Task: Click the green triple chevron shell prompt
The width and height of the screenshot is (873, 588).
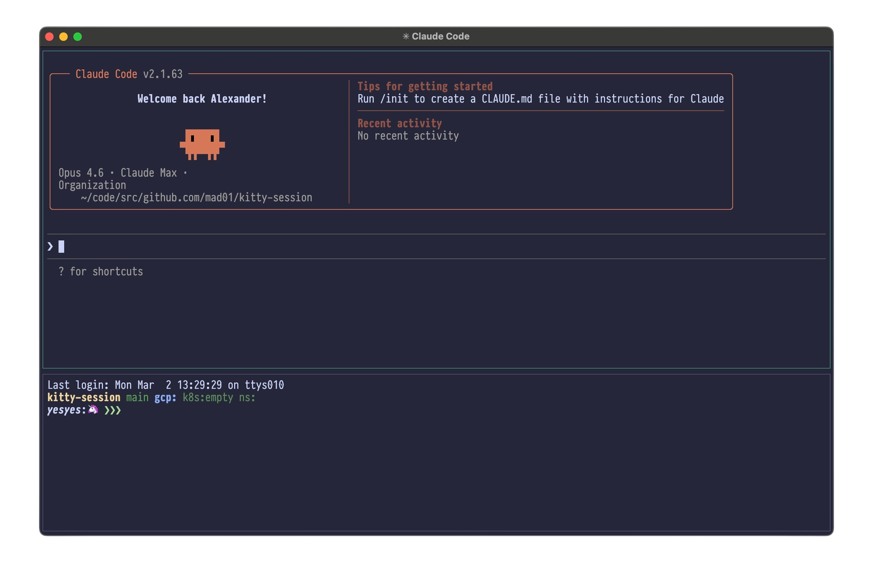Action: (112, 410)
